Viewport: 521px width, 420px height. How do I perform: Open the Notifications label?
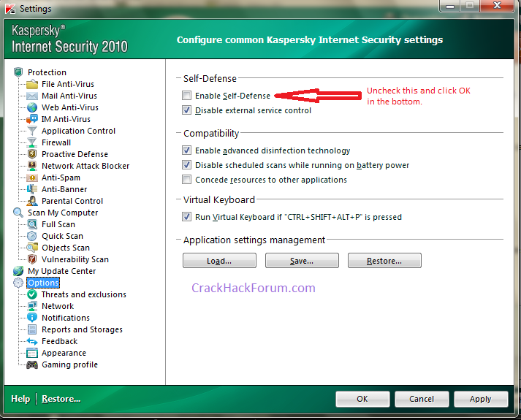click(66, 318)
